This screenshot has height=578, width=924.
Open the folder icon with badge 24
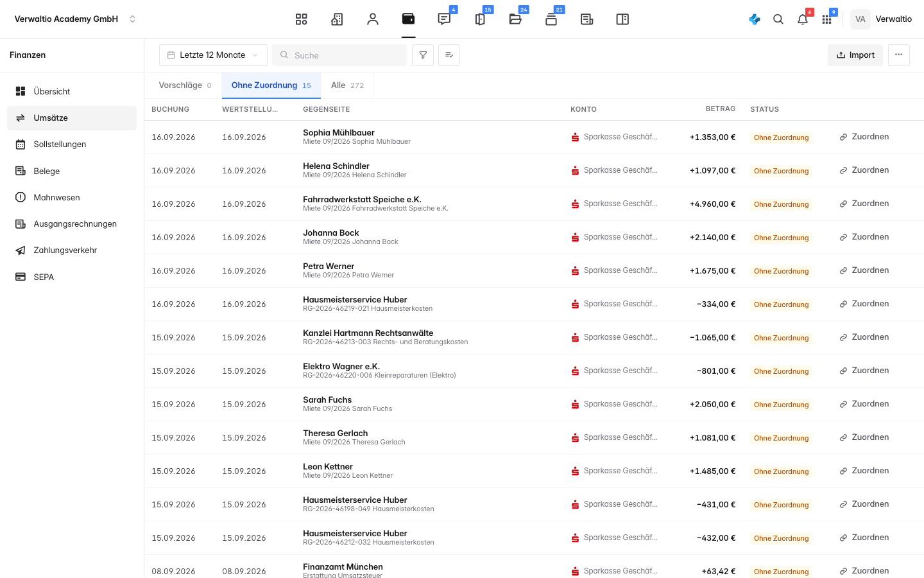515,19
